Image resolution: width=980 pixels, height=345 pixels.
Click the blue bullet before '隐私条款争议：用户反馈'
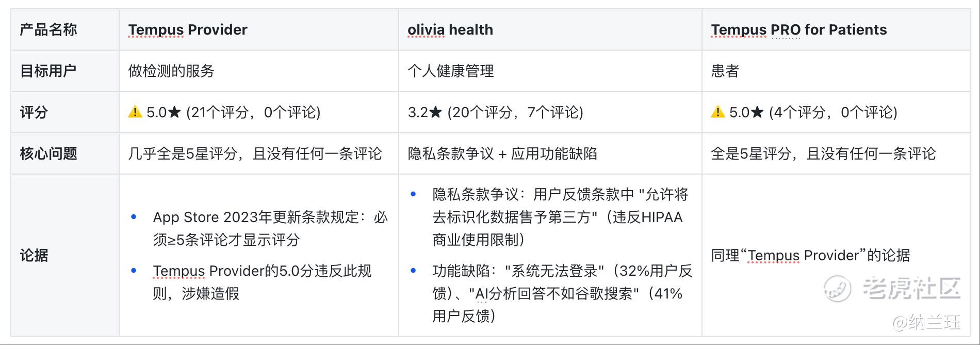(x=413, y=194)
